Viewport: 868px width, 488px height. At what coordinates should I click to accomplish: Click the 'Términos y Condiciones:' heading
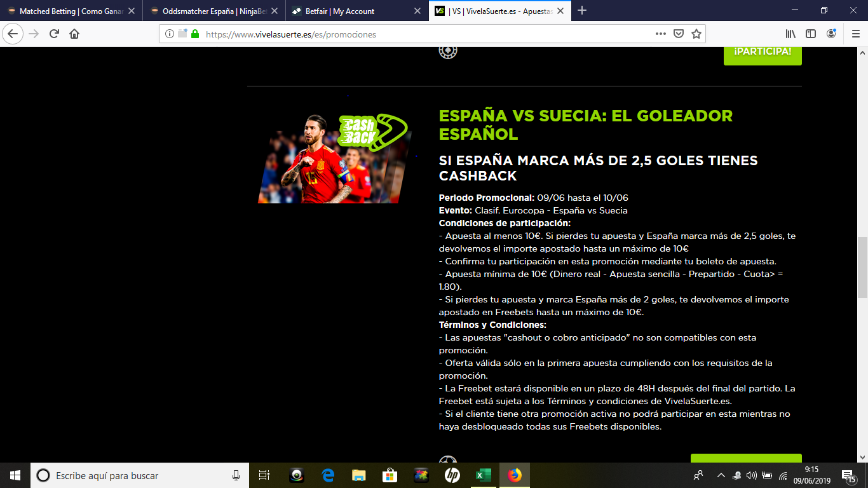(x=492, y=325)
